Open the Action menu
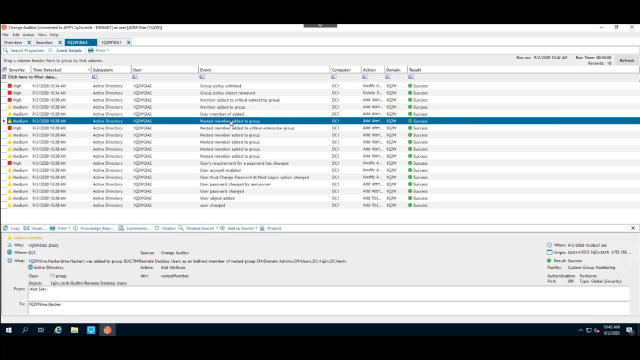Screen dimensions: 640x360 [28, 35]
